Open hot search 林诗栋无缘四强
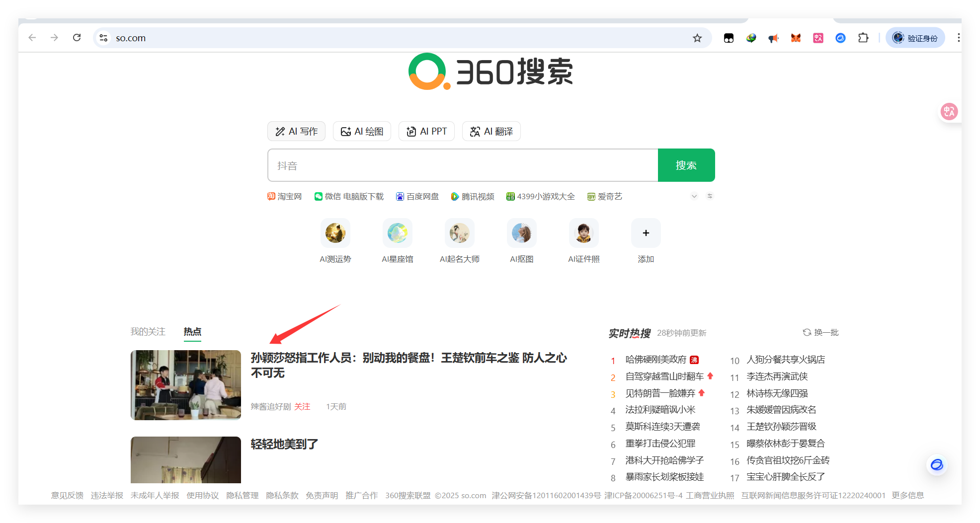Viewport: 980px width, 523px height. pos(777,393)
